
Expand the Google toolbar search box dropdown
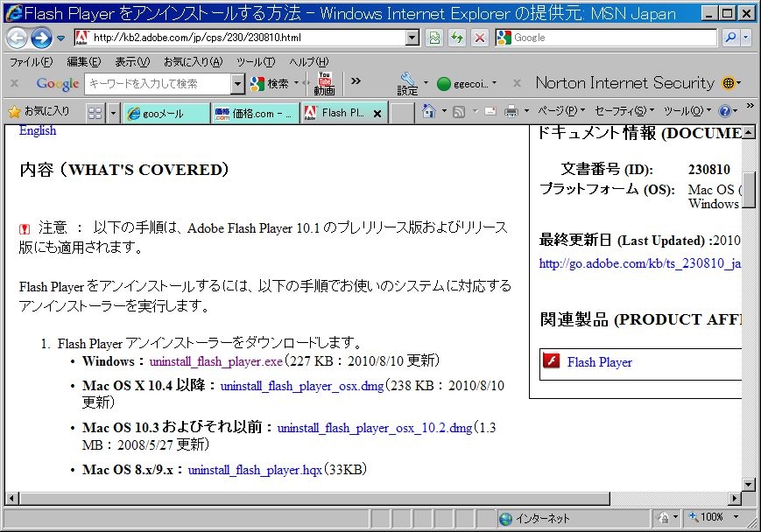point(237,83)
